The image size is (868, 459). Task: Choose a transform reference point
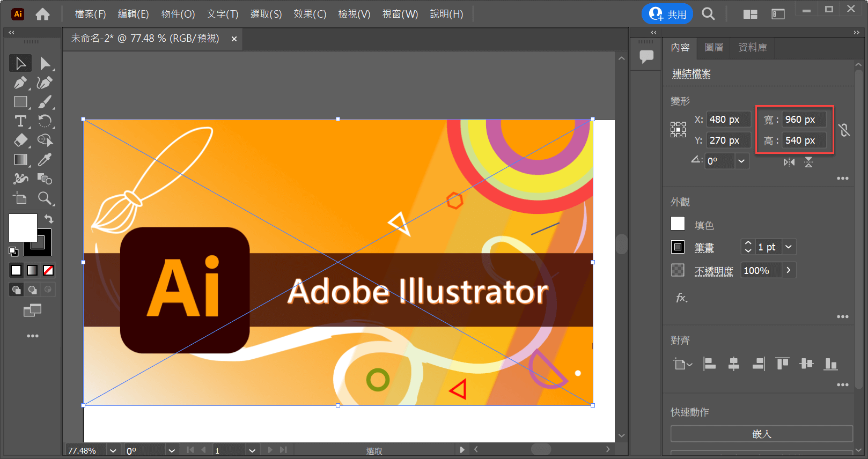tap(678, 130)
